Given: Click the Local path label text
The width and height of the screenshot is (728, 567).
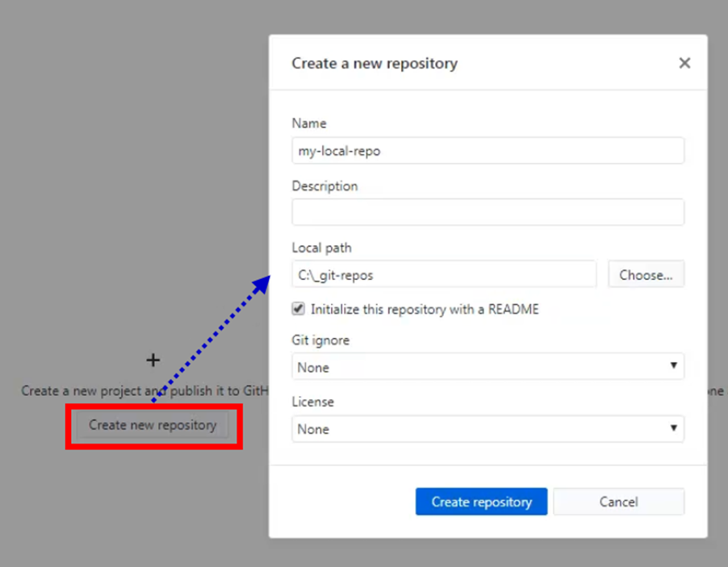Looking at the screenshot, I should (316, 248).
